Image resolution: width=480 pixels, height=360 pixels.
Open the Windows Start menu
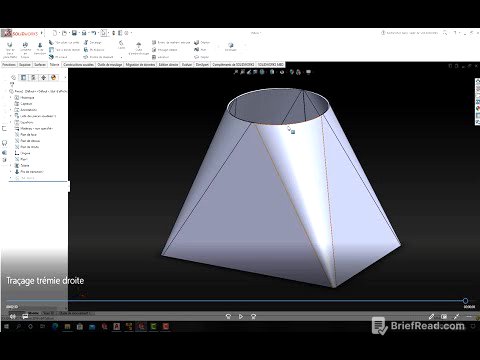click(6, 326)
